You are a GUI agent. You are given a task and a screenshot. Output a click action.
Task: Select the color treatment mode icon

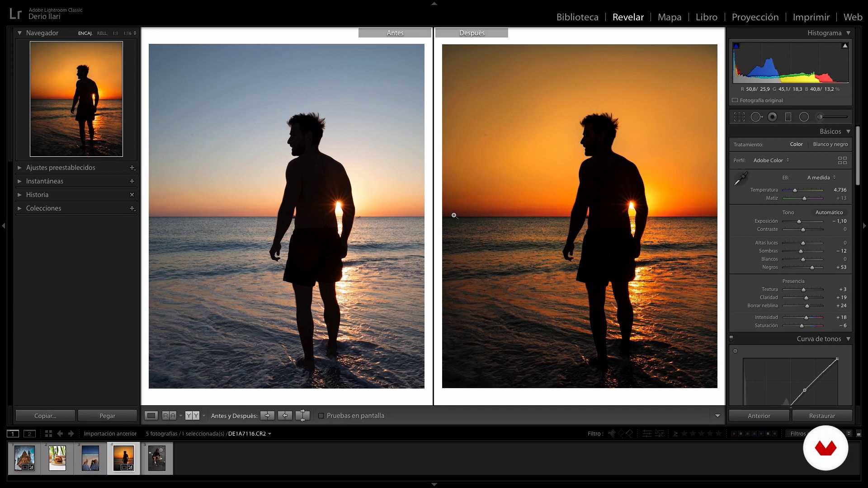[796, 144]
